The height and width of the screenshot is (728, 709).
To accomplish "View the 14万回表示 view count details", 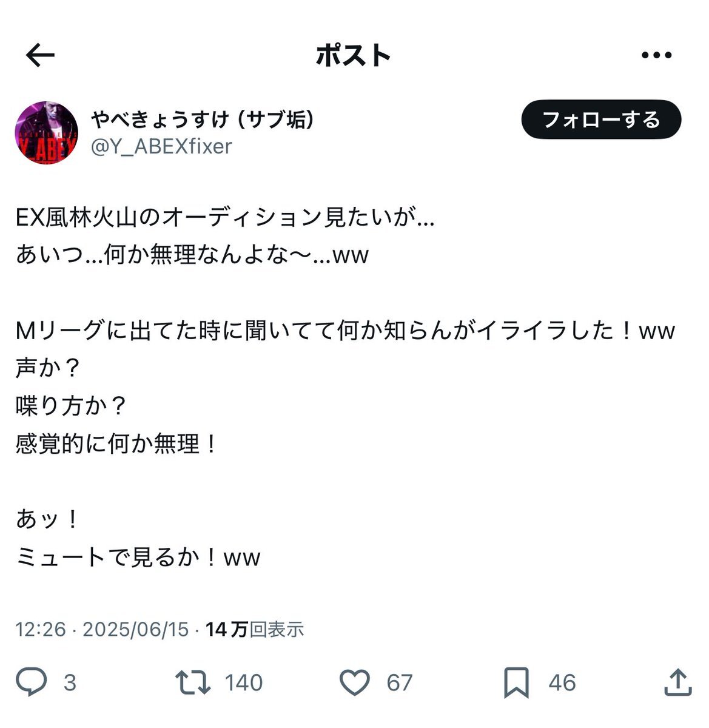I will [255, 629].
